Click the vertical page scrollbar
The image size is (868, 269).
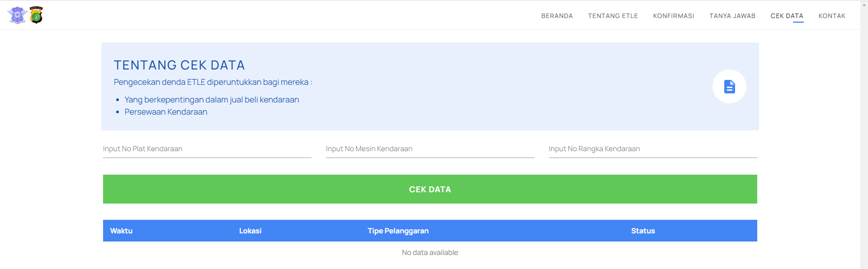tap(864, 135)
